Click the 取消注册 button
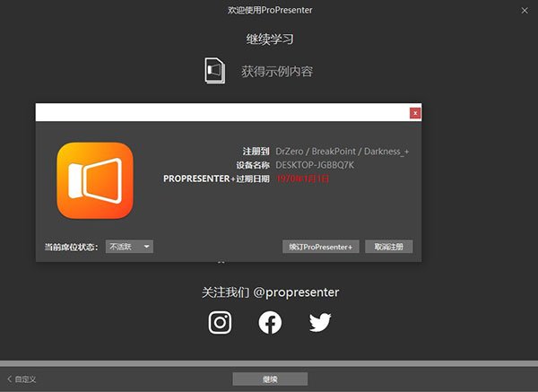Image resolution: width=538 pixels, height=392 pixels. (x=389, y=247)
